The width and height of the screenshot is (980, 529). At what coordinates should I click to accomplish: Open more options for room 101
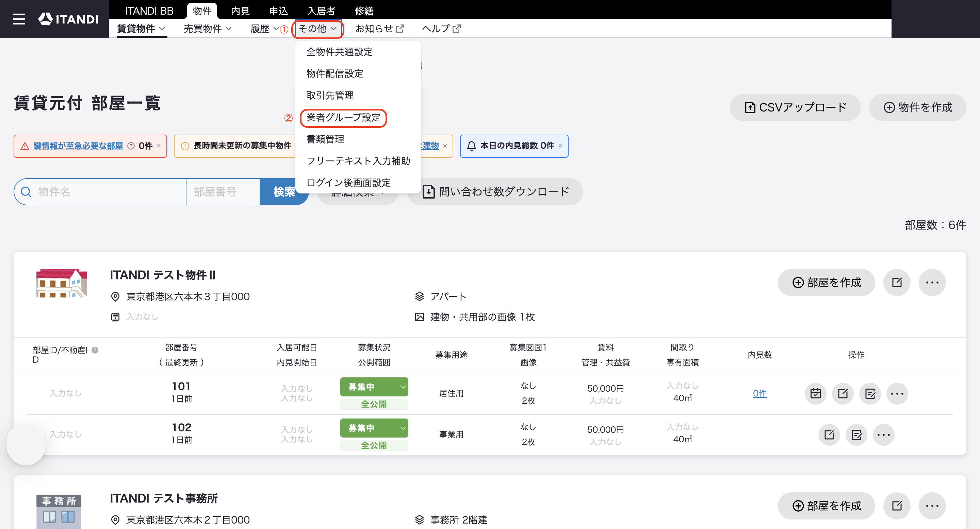click(897, 393)
